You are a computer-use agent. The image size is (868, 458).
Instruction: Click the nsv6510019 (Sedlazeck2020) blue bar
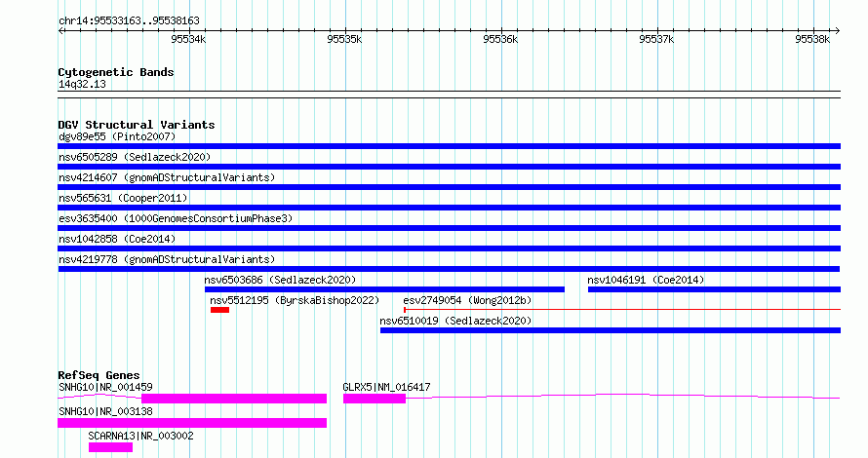[611, 330]
